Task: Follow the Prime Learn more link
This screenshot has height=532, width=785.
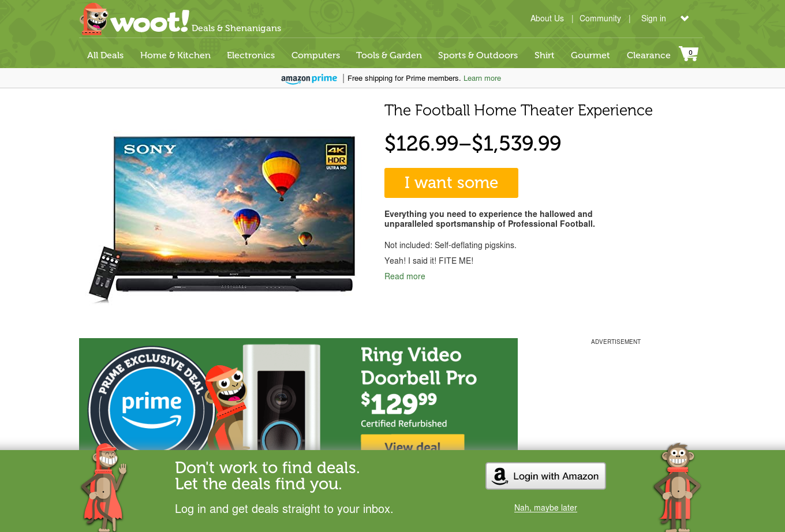Action: [x=482, y=78]
